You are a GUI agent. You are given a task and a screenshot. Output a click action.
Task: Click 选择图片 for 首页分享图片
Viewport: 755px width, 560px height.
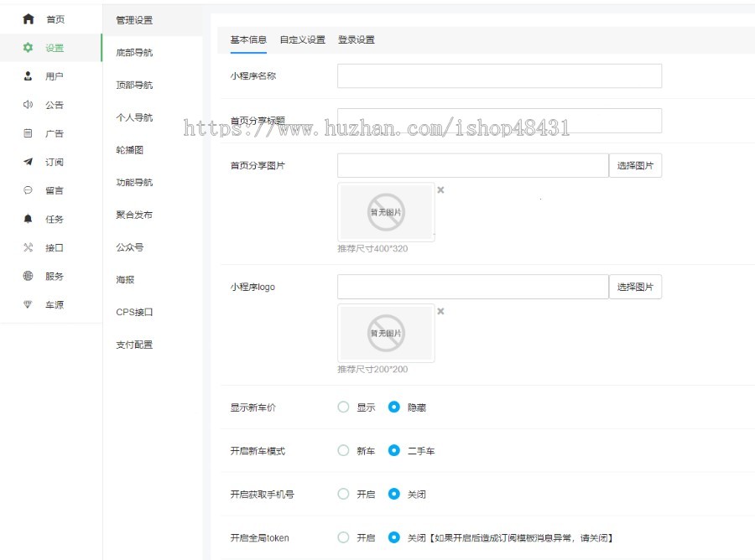coord(635,165)
